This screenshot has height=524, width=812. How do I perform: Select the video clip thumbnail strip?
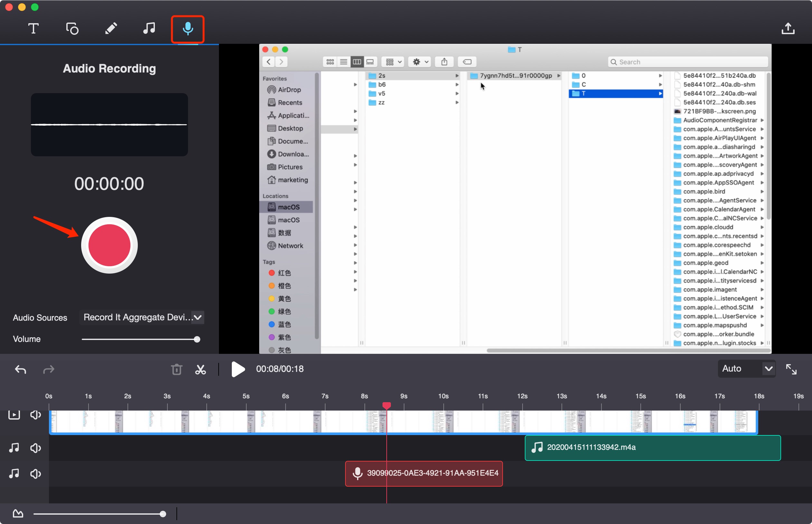coord(403,422)
